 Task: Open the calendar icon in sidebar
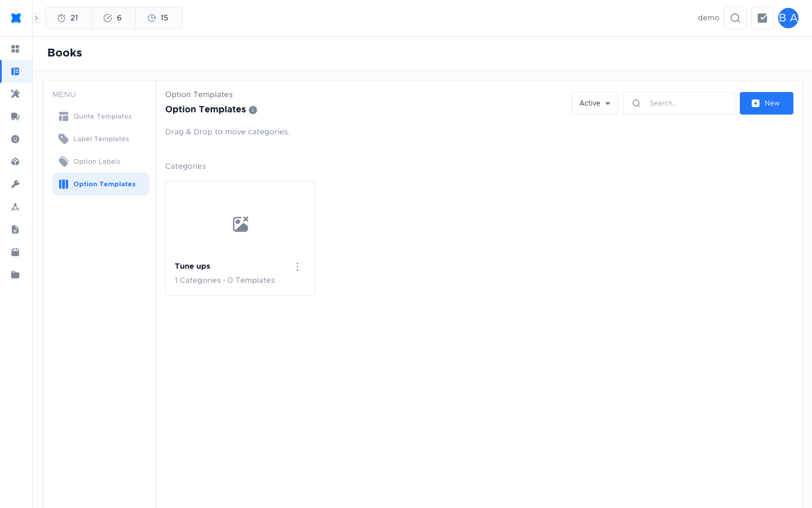(x=15, y=252)
